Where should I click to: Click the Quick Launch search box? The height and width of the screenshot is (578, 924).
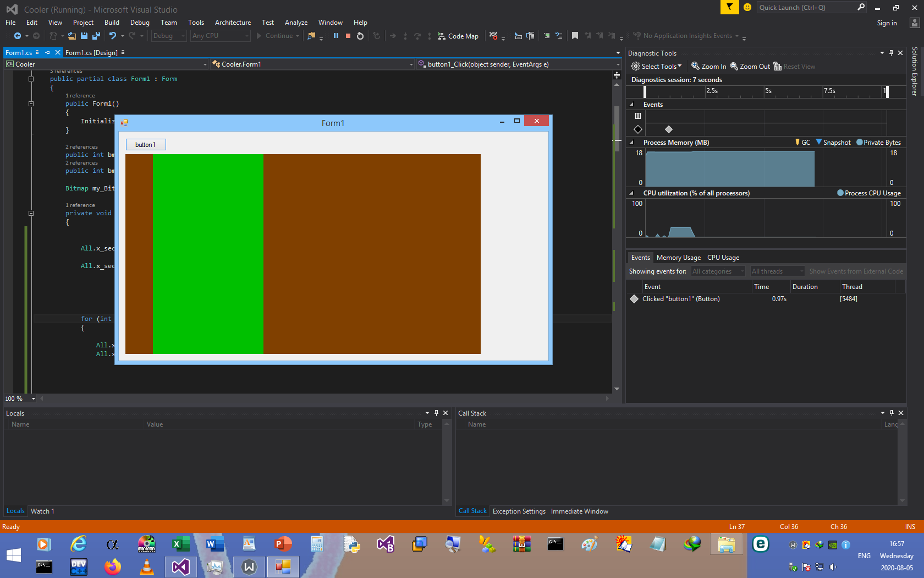pos(812,7)
